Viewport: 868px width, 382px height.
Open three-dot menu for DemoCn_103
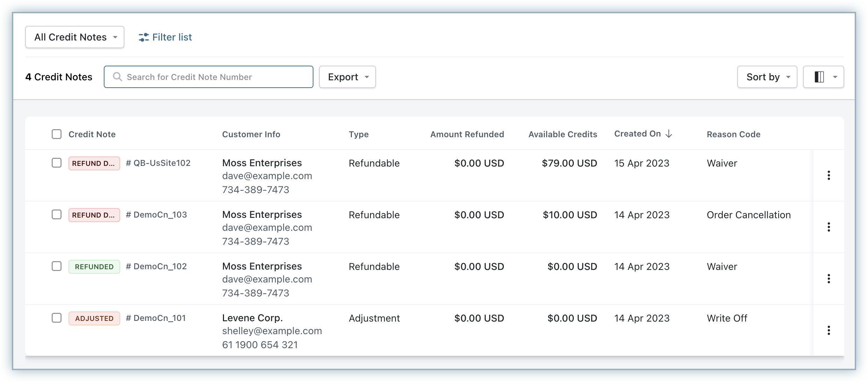coord(829,227)
